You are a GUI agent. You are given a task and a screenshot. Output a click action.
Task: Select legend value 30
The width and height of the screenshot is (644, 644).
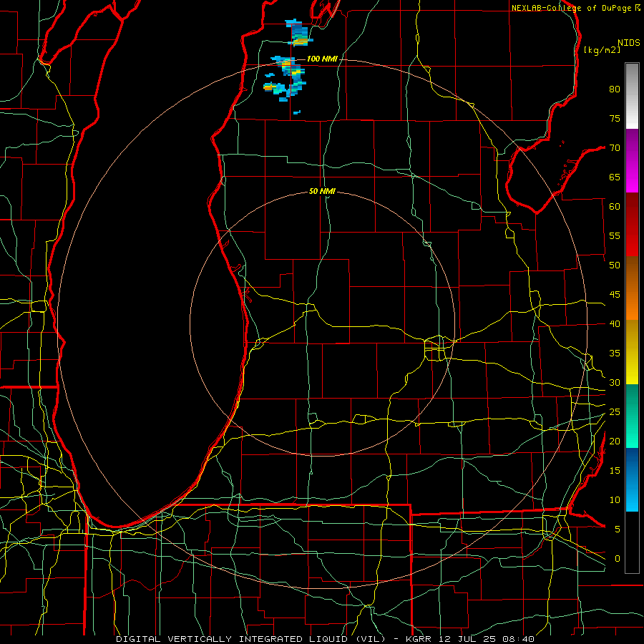point(615,382)
